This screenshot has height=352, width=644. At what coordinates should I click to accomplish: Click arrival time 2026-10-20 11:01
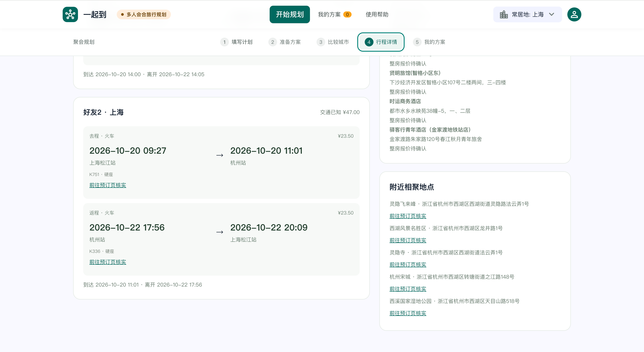click(266, 151)
